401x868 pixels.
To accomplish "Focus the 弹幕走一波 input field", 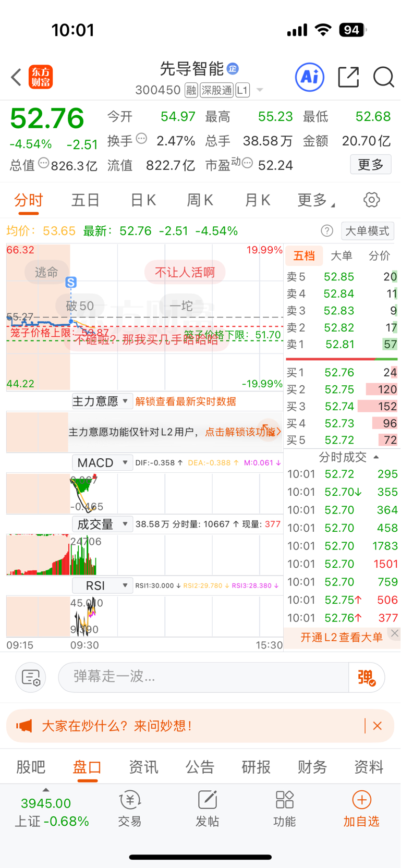I will pos(204,677).
